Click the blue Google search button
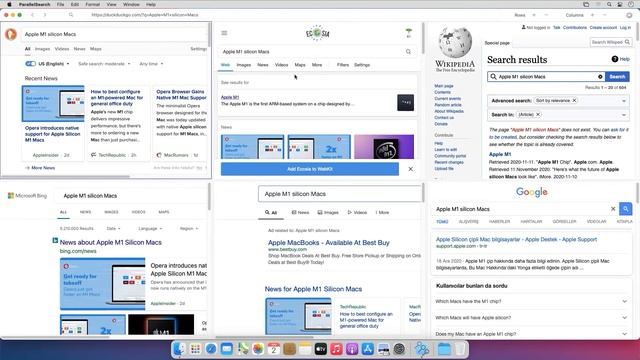 point(625,209)
